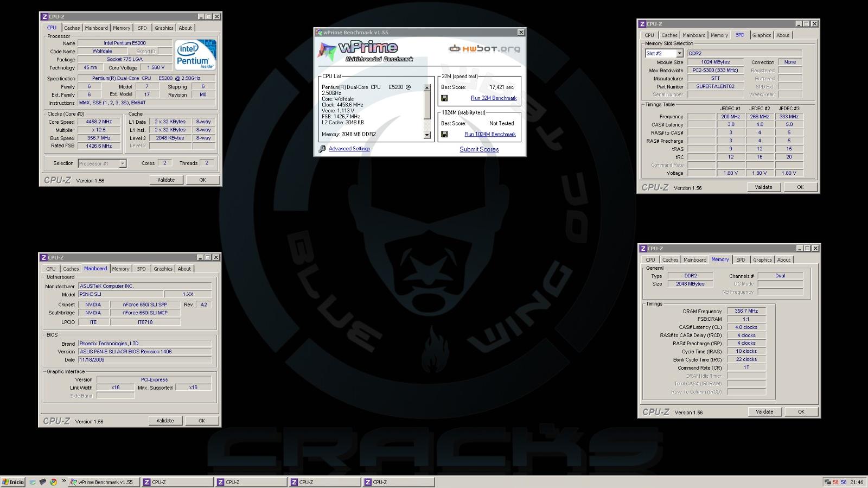The image size is (868, 488).
Task: Click the Advanced Settings wrench icon
Action: click(x=322, y=149)
